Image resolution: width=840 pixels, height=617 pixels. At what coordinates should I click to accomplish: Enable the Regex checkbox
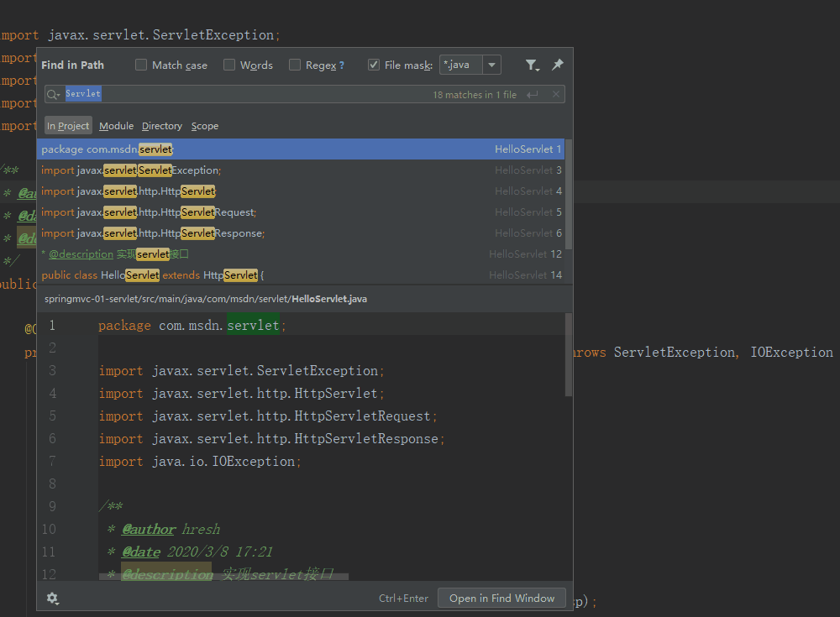[x=295, y=65]
